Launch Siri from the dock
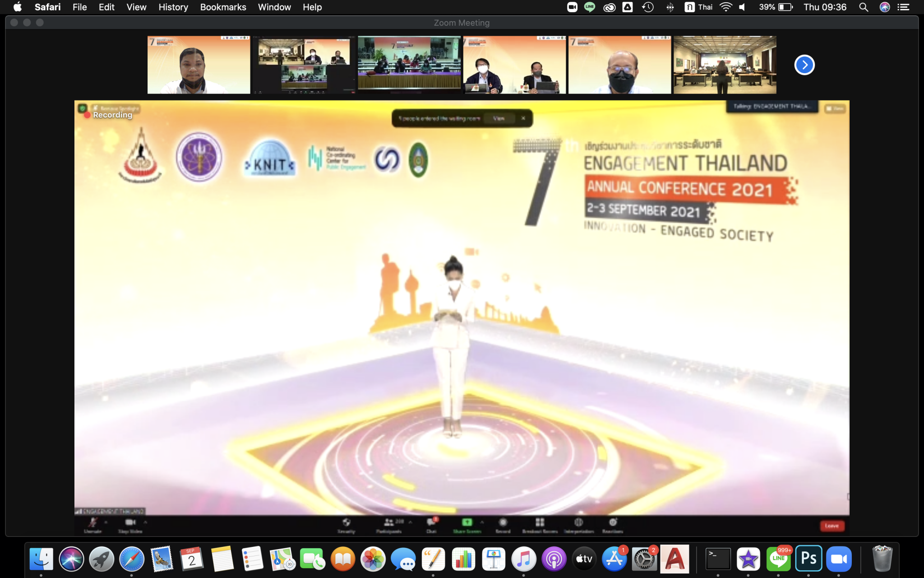The height and width of the screenshot is (578, 924). (x=71, y=559)
